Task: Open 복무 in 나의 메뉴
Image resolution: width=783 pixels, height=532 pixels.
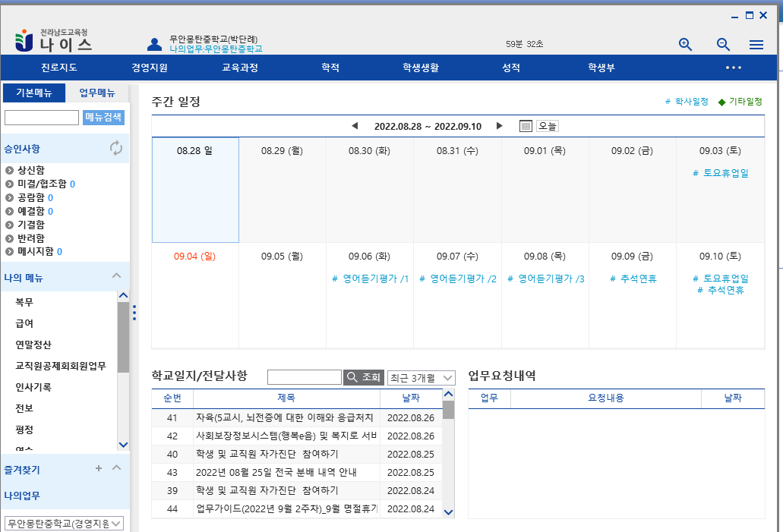Action: (24, 303)
